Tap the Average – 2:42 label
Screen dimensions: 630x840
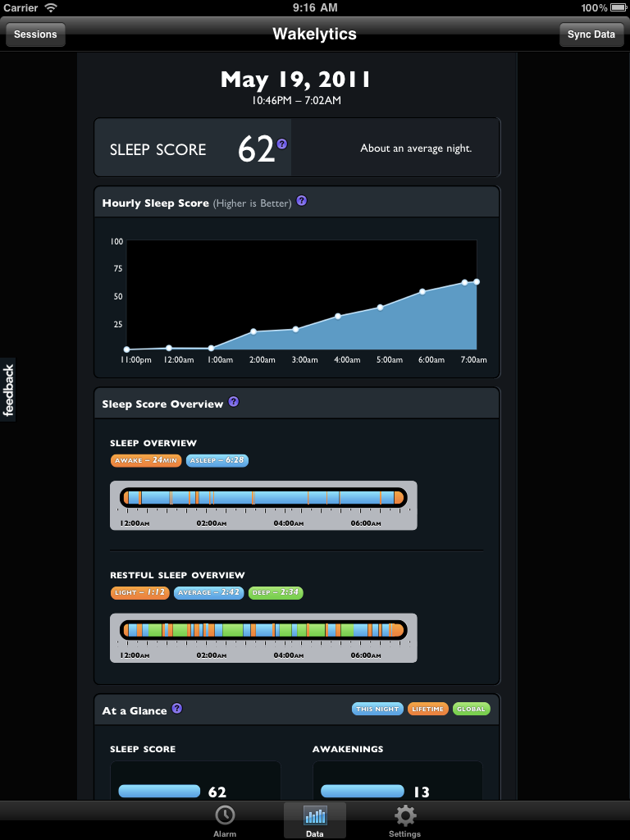coord(209,592)
